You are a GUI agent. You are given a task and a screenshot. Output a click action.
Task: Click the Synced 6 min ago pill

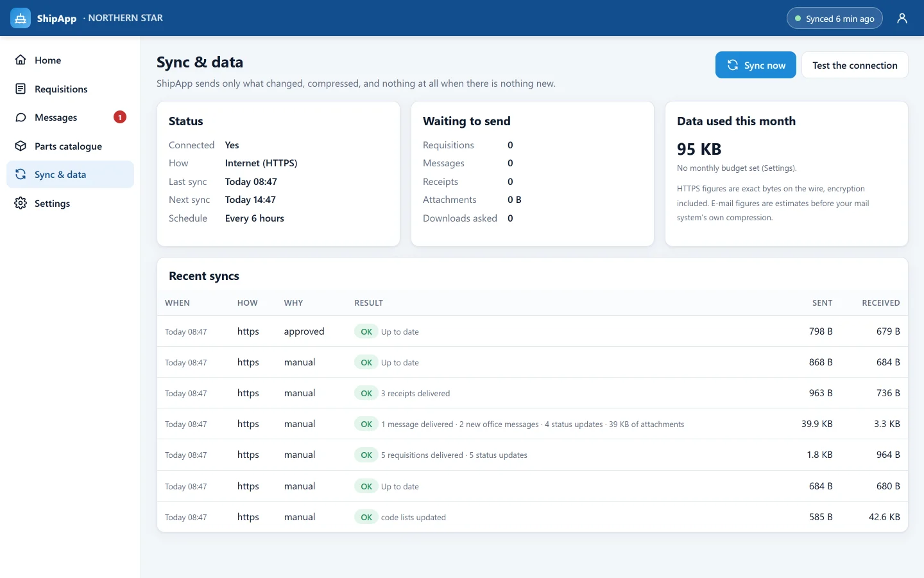pos(835,18)
